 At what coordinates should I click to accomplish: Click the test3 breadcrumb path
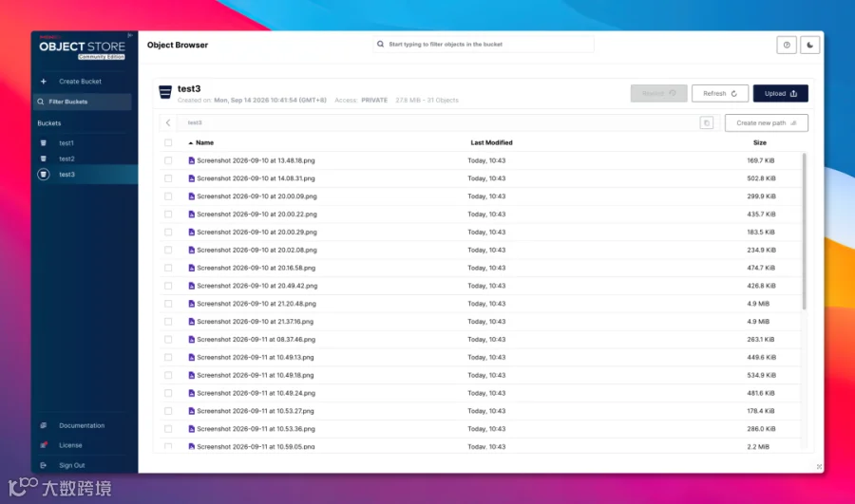[195, 122]
